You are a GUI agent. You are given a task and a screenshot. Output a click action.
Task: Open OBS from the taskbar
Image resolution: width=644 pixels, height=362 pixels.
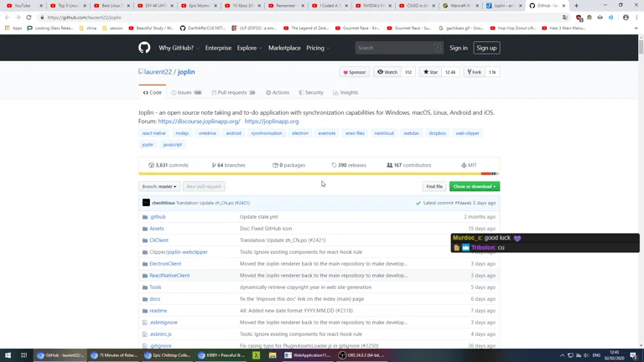point(362,355)
